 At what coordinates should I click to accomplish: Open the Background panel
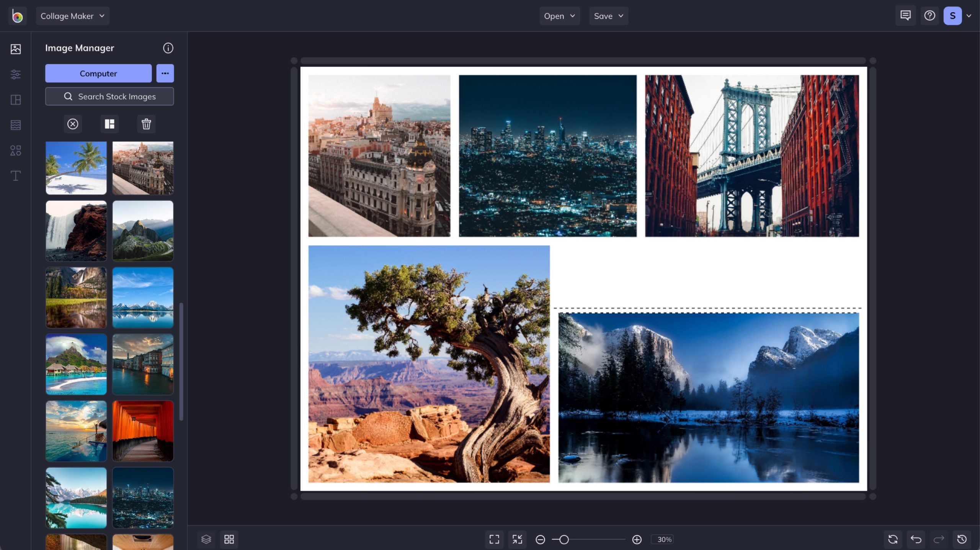[x=16, y=125]
